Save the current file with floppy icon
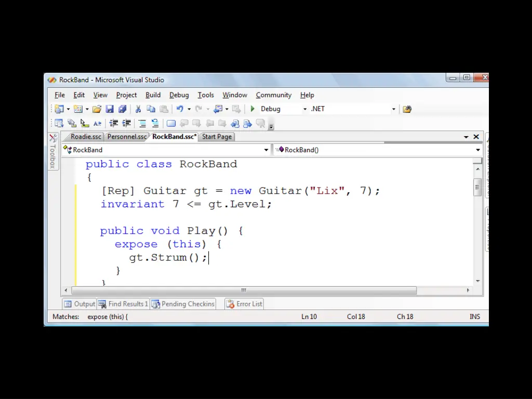The width and height of the screenshot is (532, 399). (110, 109)
